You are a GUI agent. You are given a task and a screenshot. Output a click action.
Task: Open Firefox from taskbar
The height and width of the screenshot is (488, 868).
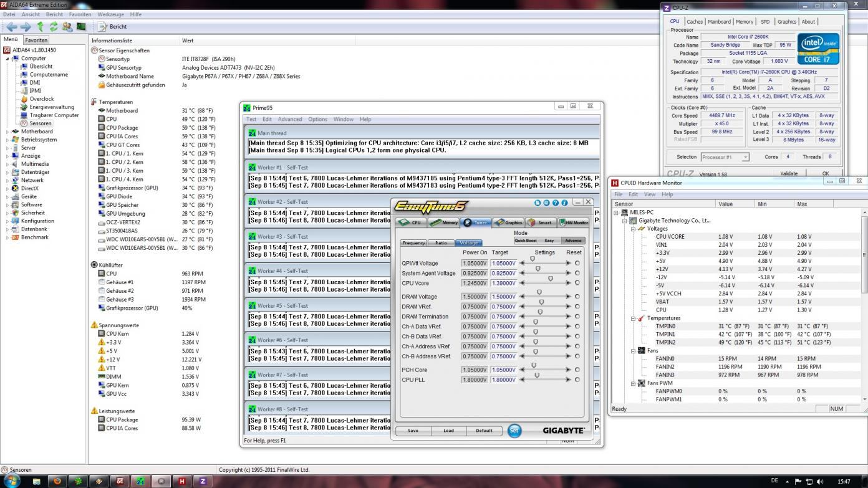[57, 481]
